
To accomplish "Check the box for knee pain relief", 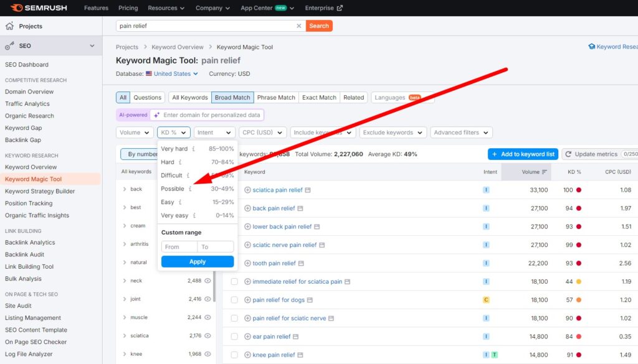I will [234, 355].
